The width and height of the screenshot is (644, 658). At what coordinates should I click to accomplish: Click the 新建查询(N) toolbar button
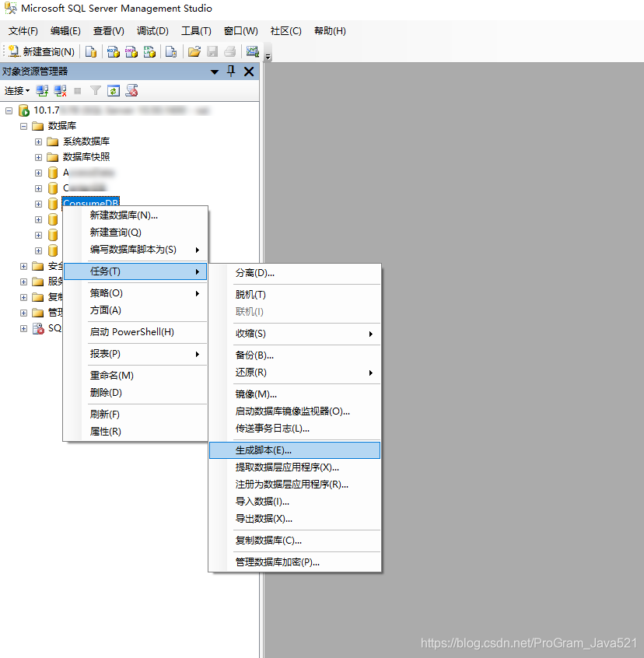point(41,51)
